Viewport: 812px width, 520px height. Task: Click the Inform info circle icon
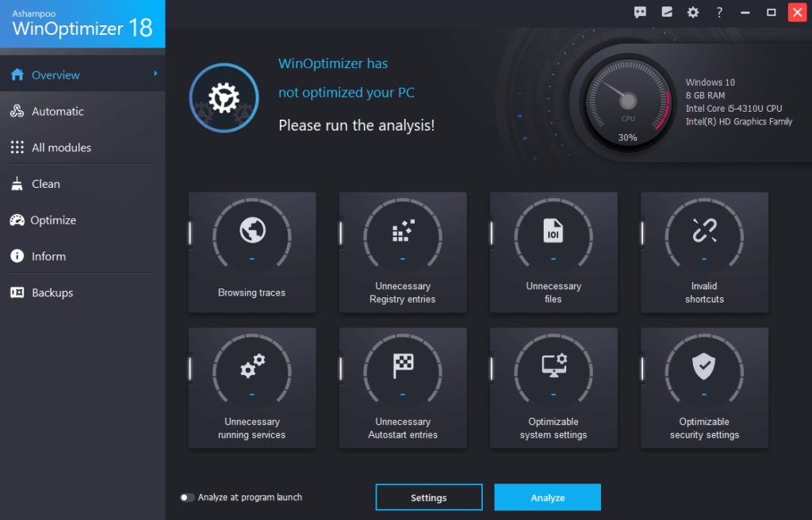coord(17,256)
